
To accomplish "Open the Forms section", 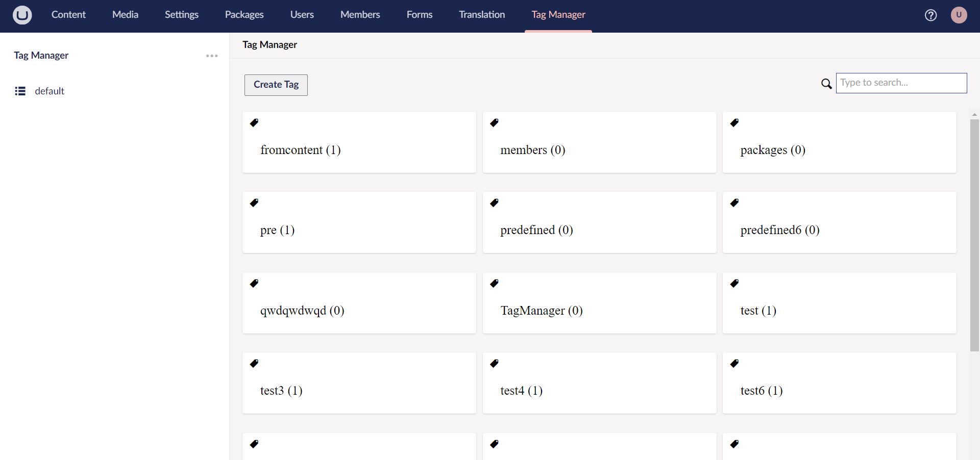I will coord(420,15).
